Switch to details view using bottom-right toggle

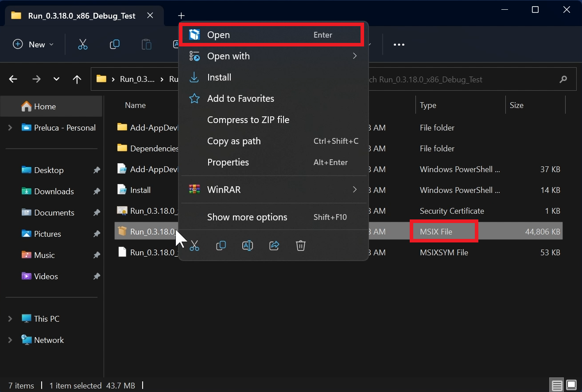pyautogui.click(x=557, y=385)
